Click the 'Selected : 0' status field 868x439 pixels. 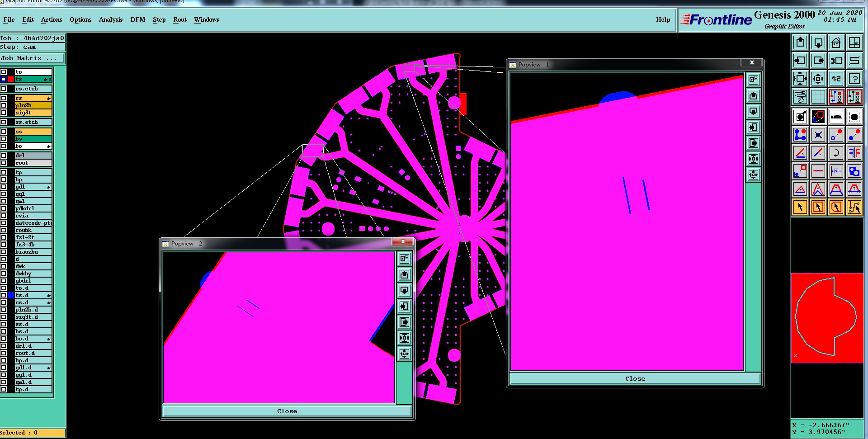pos(33,433)
